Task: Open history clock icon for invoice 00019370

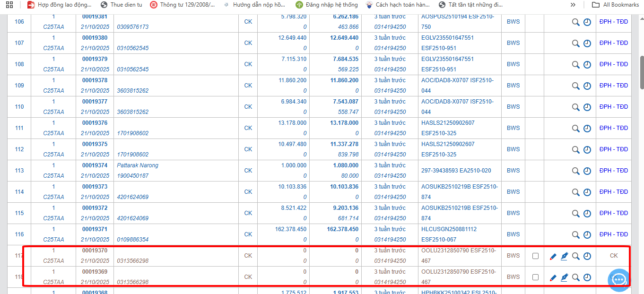Action: 587,256
